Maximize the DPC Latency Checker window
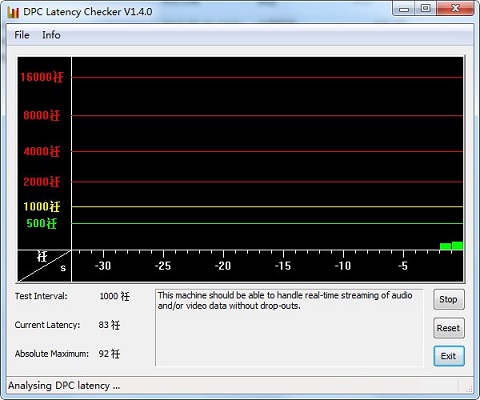The width and height of the screenshot is (480, 400). (426, 9)
